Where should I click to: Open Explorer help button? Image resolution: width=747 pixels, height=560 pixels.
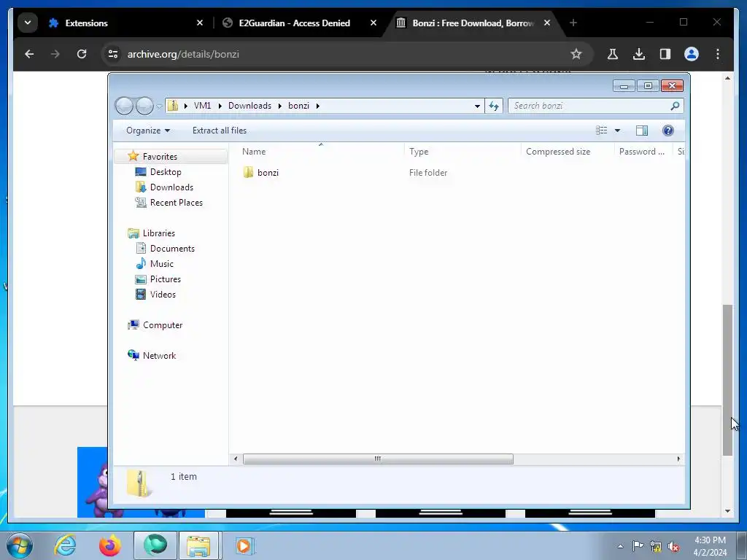(x=668, y=131)
